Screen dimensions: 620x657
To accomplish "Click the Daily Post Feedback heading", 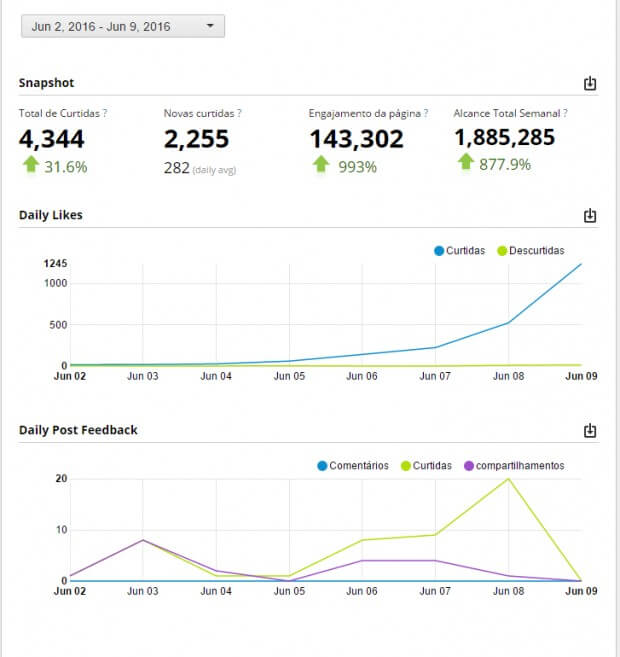I will coord(78,430).
